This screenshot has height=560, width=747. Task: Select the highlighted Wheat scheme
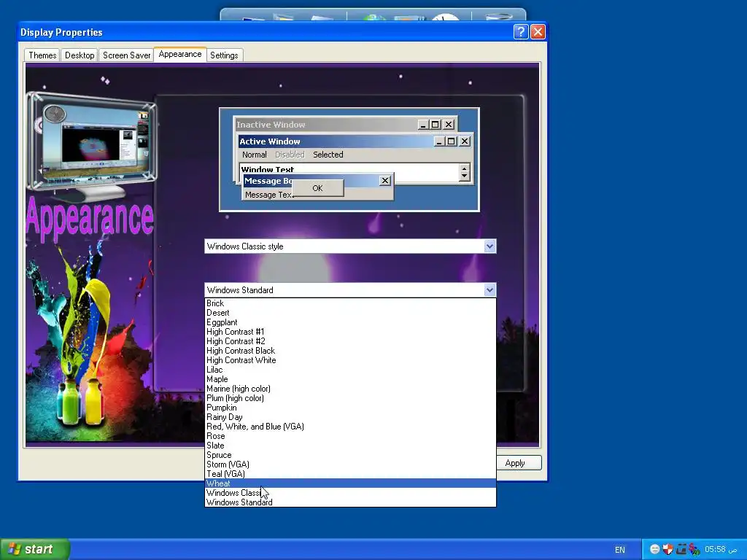[350, 483]
